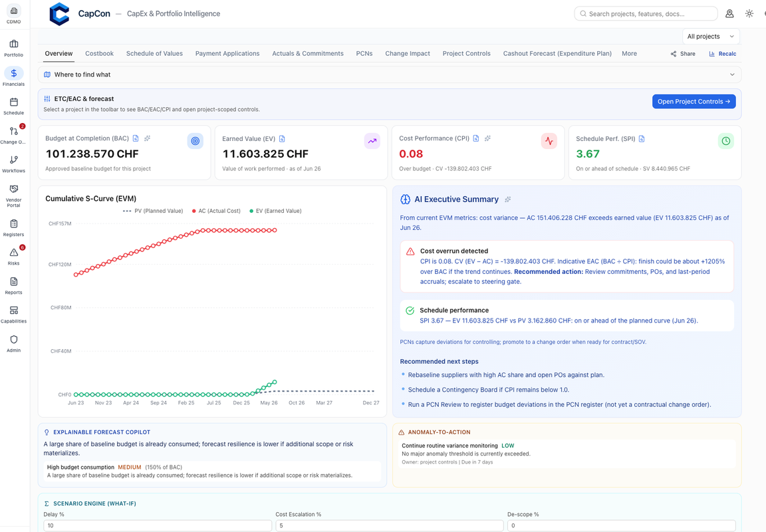Screen dimensions: 766x532
Task: Click AI sparkle icon beside Cost Performance (CPI)
Action: click(487, 138)
